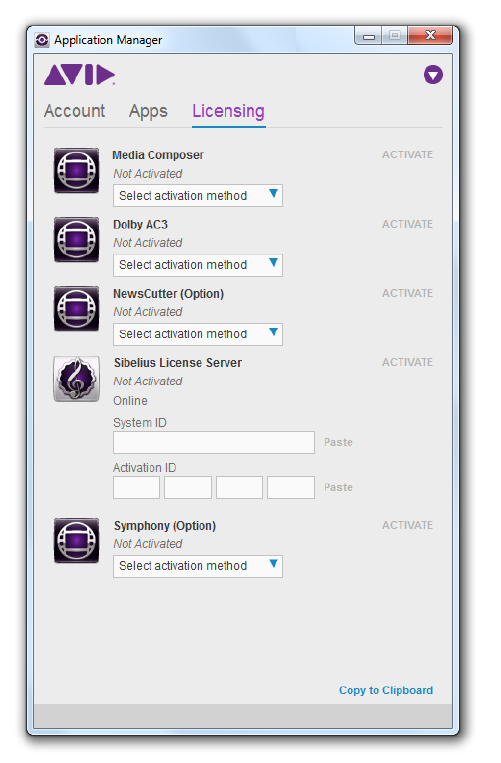Screen dimensions: 501x763
Task: Select the Licensing tab
Action: (229, 111)
